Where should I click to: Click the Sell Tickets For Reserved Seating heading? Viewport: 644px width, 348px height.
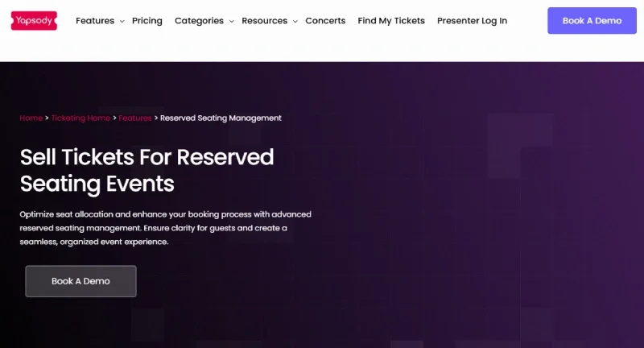(x=147, y=169)
